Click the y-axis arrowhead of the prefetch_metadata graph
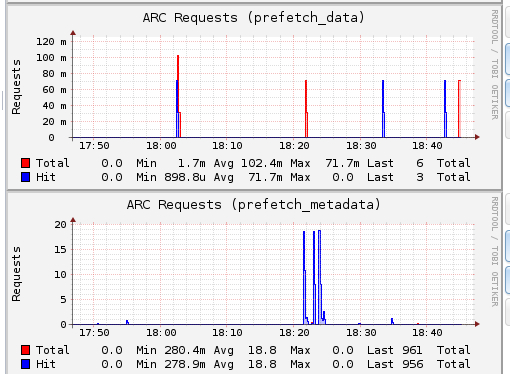The height and width of the screenshot is (374, 510). point(73,220)
